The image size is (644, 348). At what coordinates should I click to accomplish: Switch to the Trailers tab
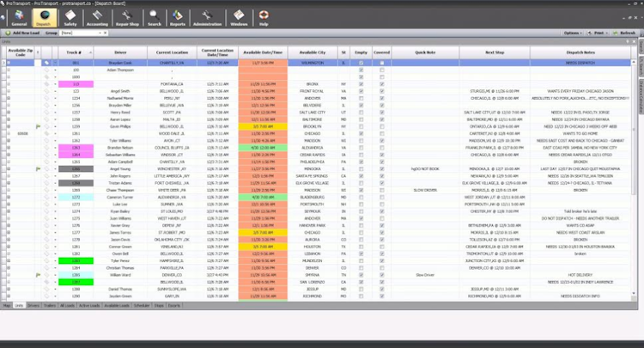[50, 306]
